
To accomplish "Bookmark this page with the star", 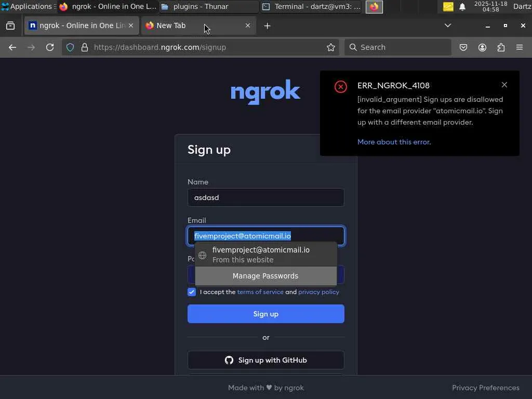I will pyautogui.click(x=331, y=47).
